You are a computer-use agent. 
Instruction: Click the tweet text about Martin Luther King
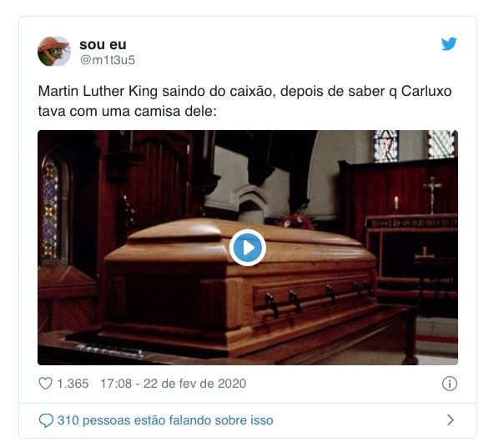[244, 101]
